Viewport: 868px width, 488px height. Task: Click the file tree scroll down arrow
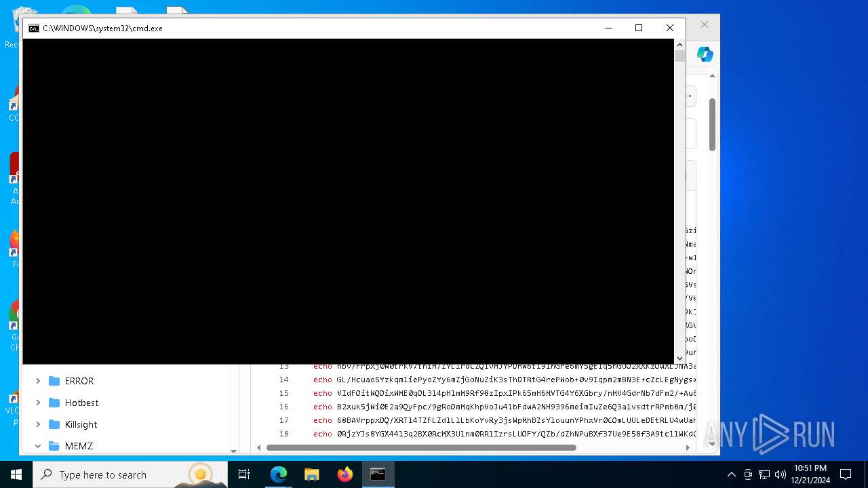[233, 451]
